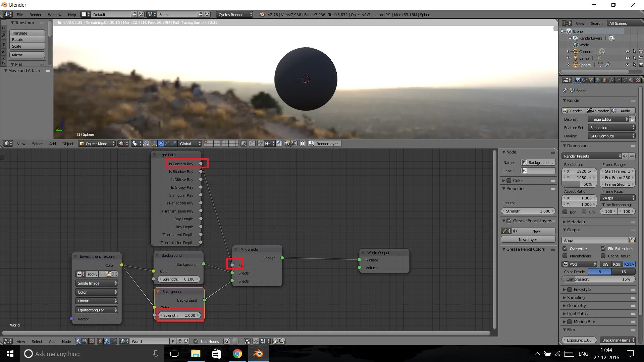Disable the Overwrite output checkbox
Image resolution: width=644 pixels, height=362 pixels.
point(565,248)
